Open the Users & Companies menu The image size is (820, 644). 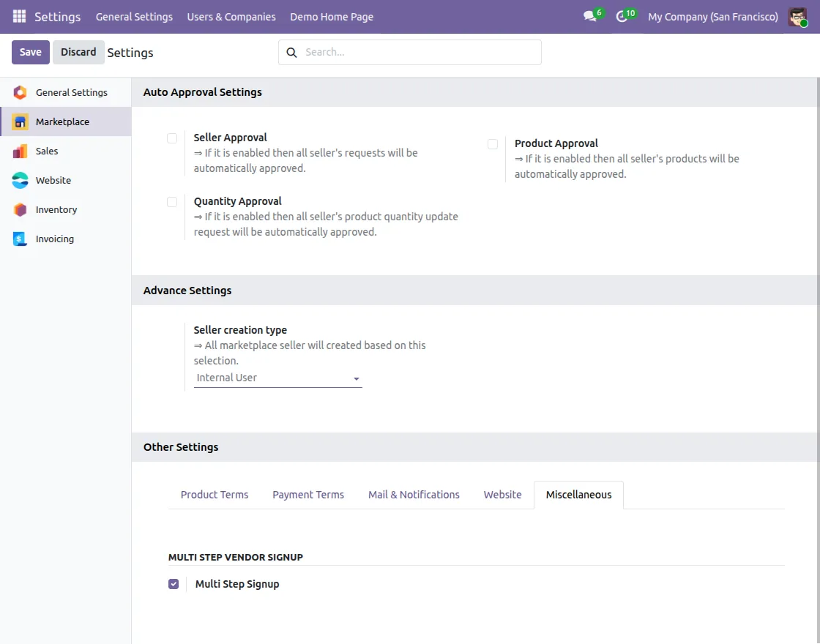click(231, 17)
